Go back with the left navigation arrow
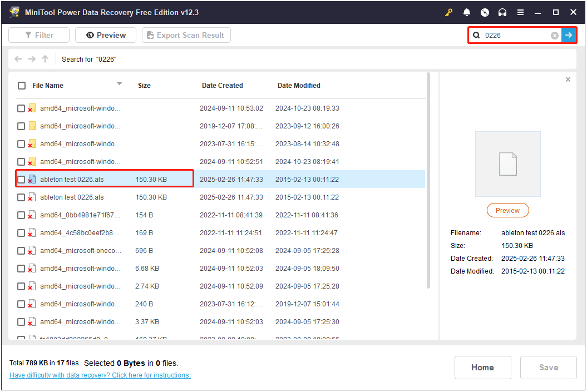The image size is (587, 392). [18, 59]
